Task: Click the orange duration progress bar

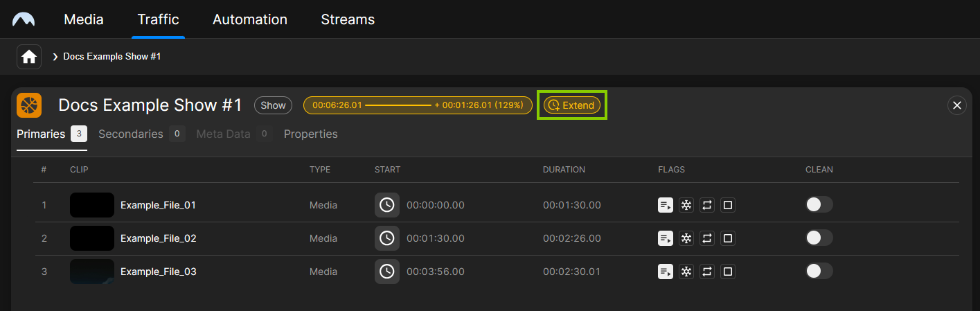Action: coord(418,105)
